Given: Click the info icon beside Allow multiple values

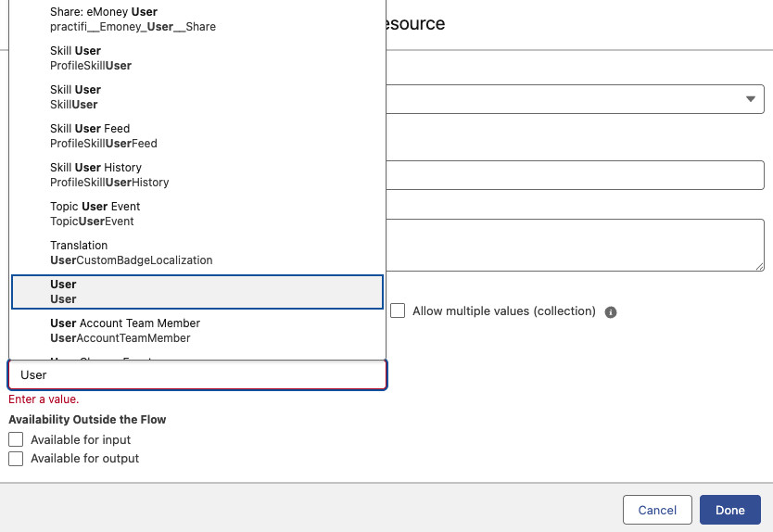Looking at the screenshot, I should pyautogui.click(x=611, y=312).
